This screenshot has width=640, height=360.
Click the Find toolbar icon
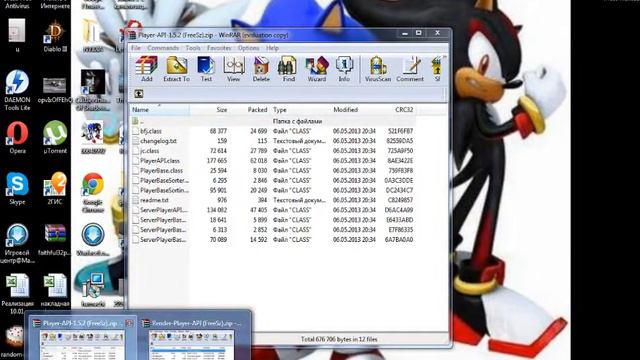pyautogui.click(x=289, y=69)
